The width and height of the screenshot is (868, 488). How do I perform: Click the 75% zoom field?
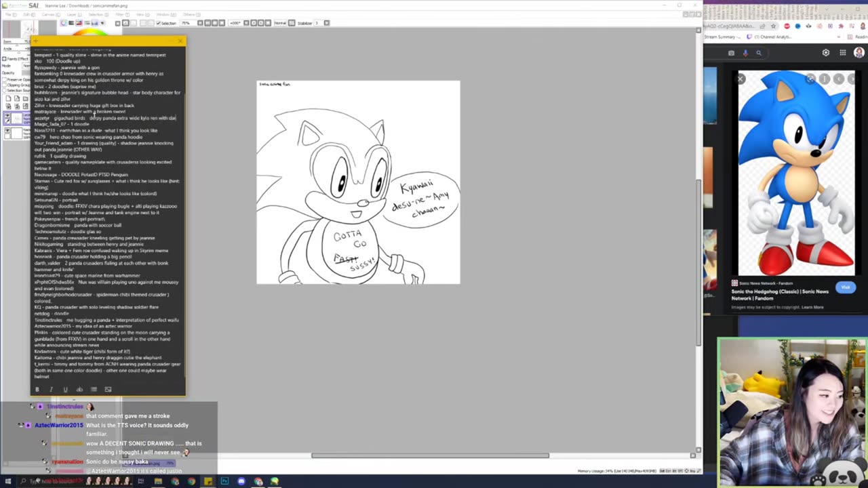(188, 23)
